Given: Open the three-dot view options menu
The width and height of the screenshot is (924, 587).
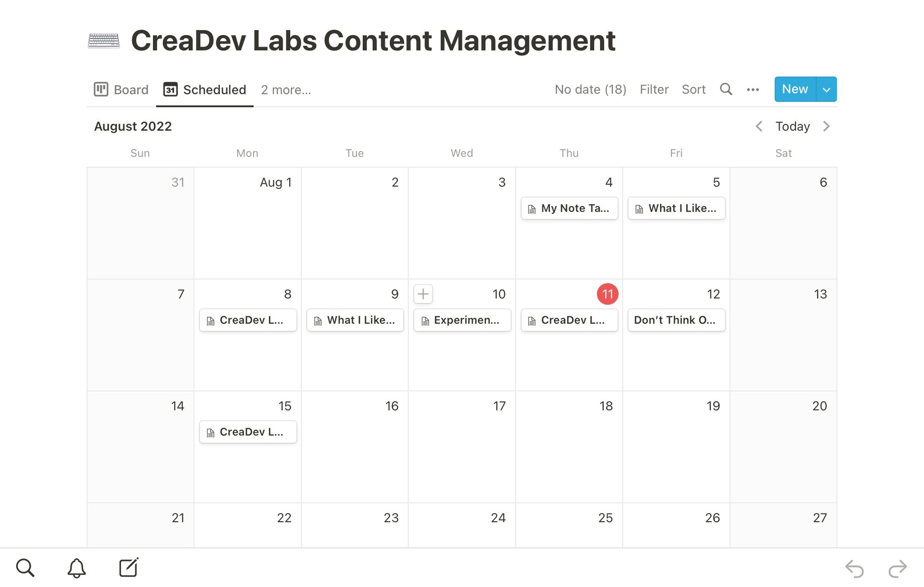Looking at the screenshot, I should coord(753,90).
